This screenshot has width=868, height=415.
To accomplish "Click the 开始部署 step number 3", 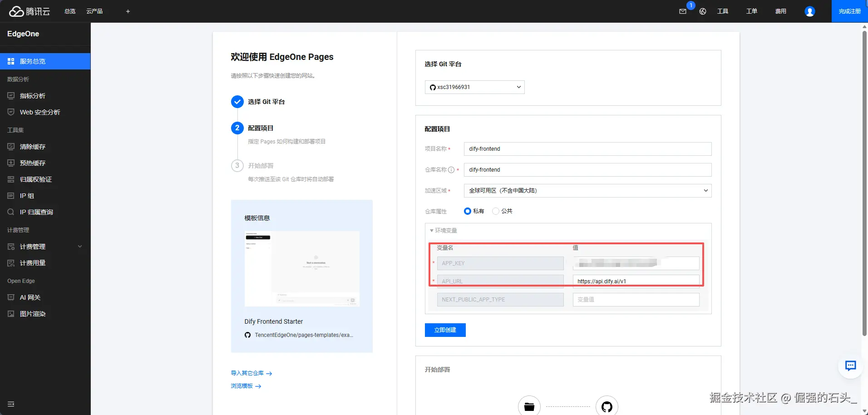I will [x=237, y=166].
